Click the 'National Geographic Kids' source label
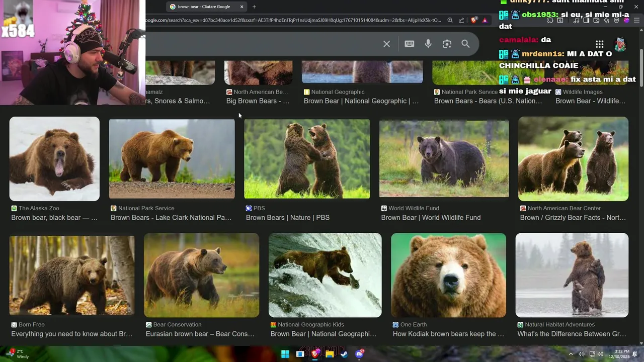The image size is (644, 362). point(311,325)
